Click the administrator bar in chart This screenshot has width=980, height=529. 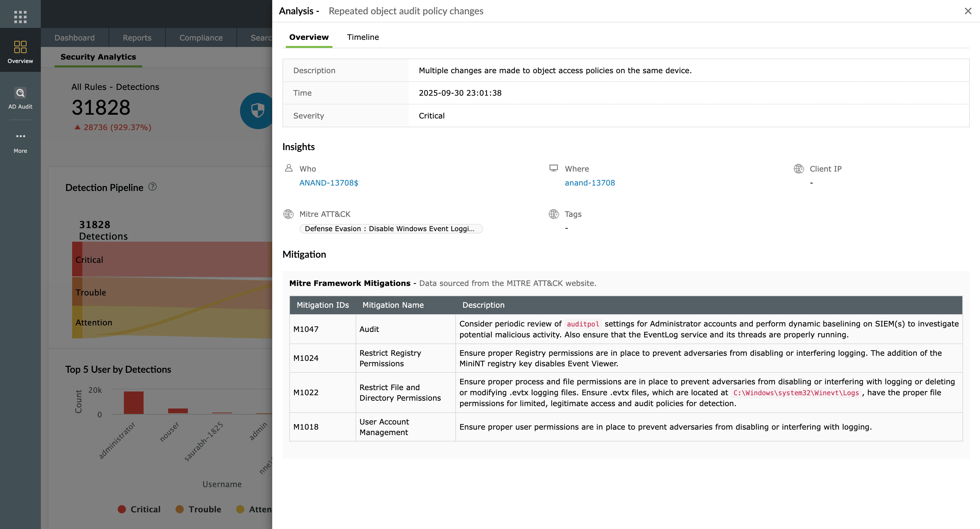(133, 402)
